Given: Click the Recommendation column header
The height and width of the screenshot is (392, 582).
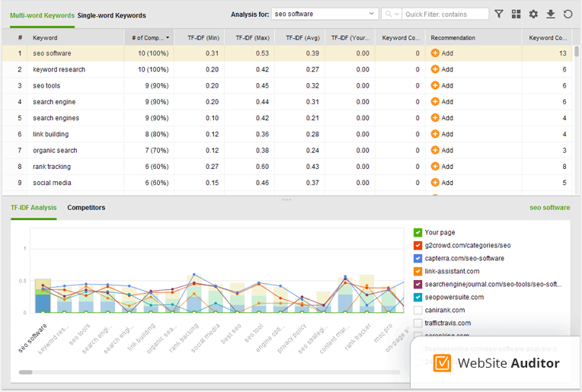Looking at the screenshot, I should [x=452, y=37].
